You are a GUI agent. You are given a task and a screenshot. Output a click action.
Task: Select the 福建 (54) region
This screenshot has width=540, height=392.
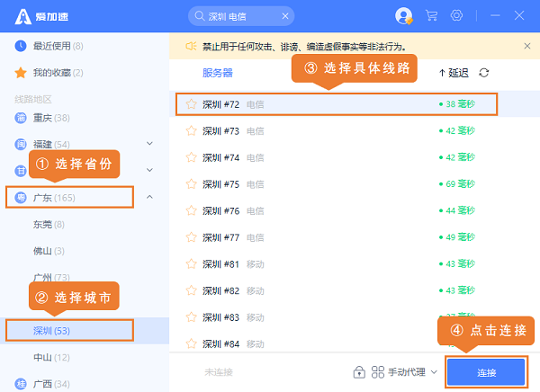tap(51, 144)
